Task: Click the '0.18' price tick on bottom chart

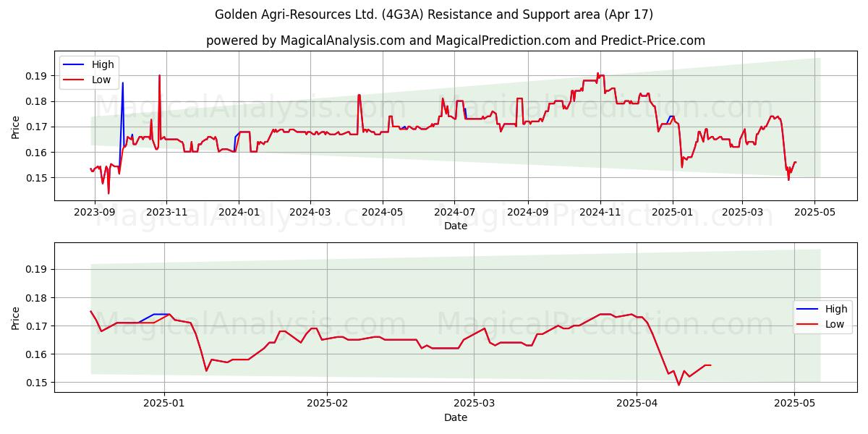Action: click(37, 297)
